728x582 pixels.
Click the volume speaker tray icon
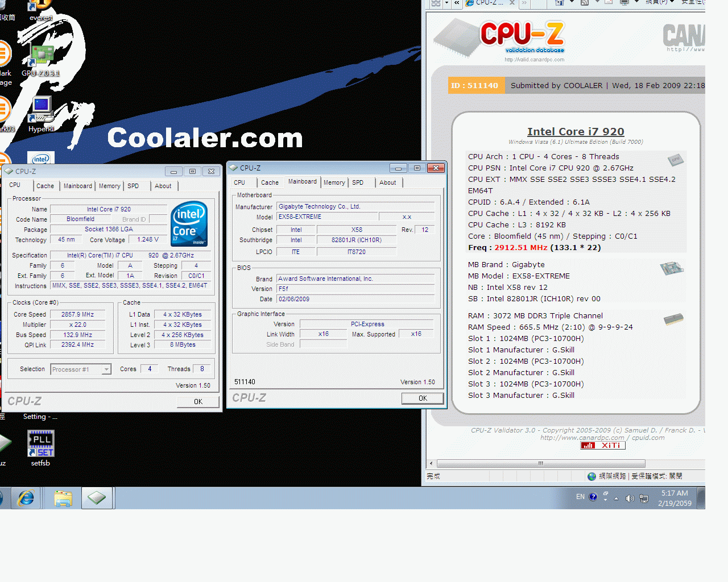630,498
